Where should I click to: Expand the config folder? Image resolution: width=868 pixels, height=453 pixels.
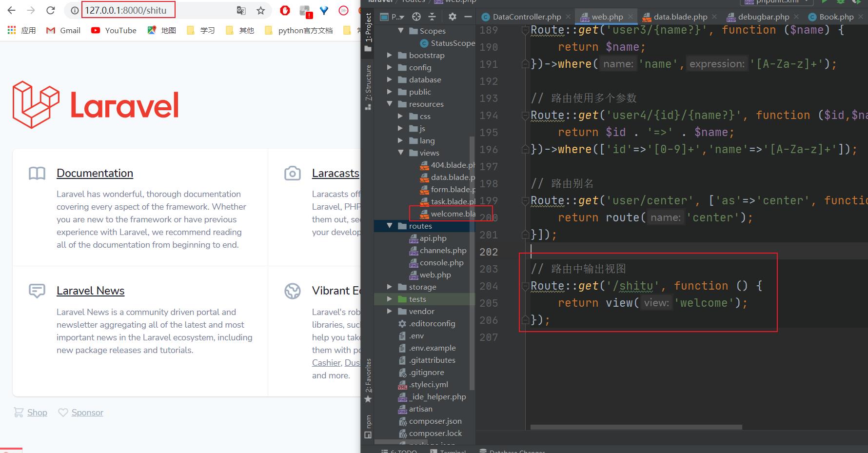390,67
